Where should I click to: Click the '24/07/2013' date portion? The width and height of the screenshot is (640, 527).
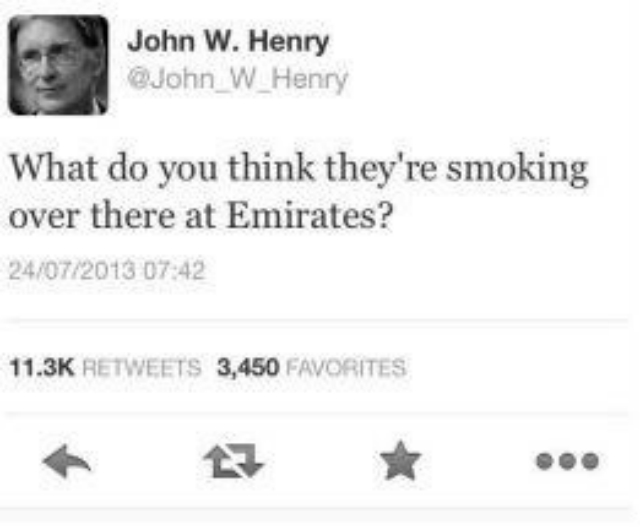point(72,271)
